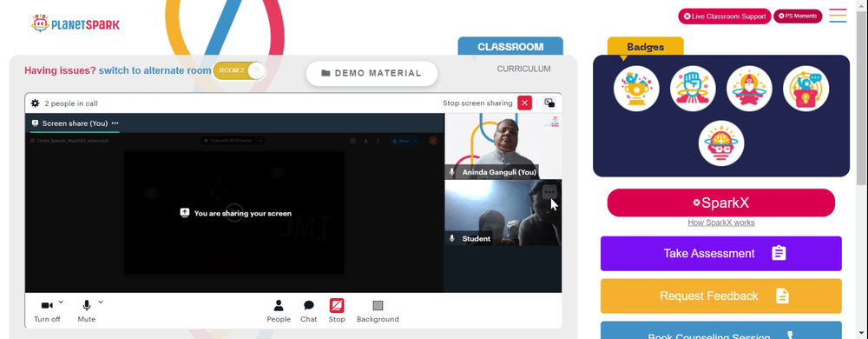
Task: Select the brain with glasses badge
Action: pos(720,143)
